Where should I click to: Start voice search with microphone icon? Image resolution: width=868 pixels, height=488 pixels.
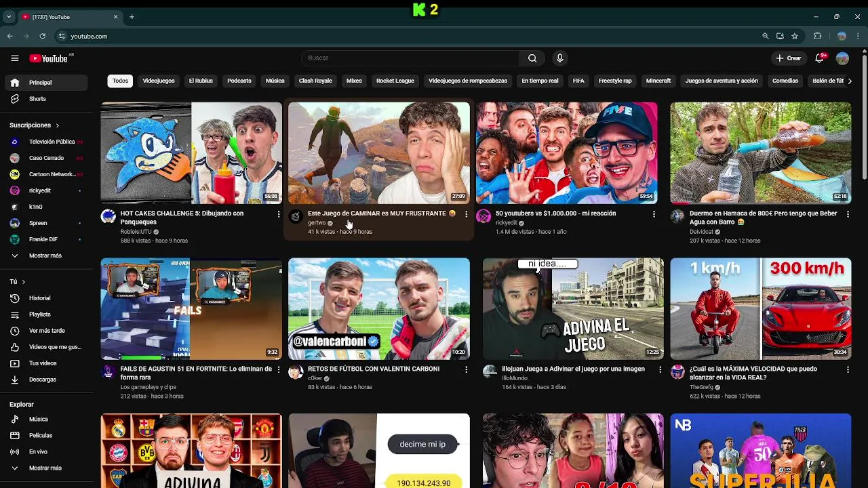tap(559, 58)
